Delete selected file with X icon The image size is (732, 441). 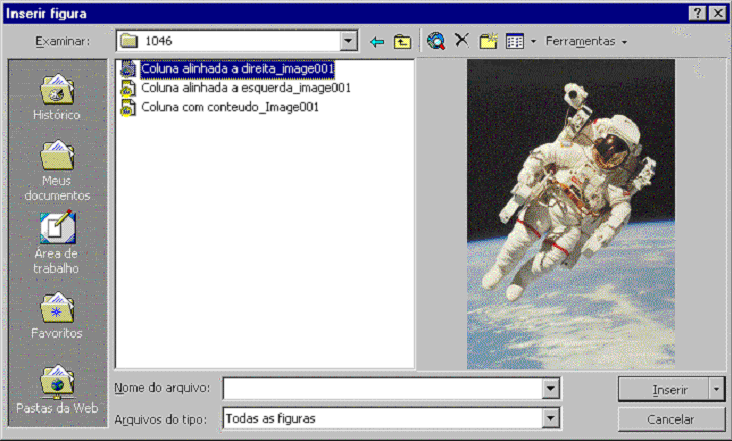[x=462, y=41]
